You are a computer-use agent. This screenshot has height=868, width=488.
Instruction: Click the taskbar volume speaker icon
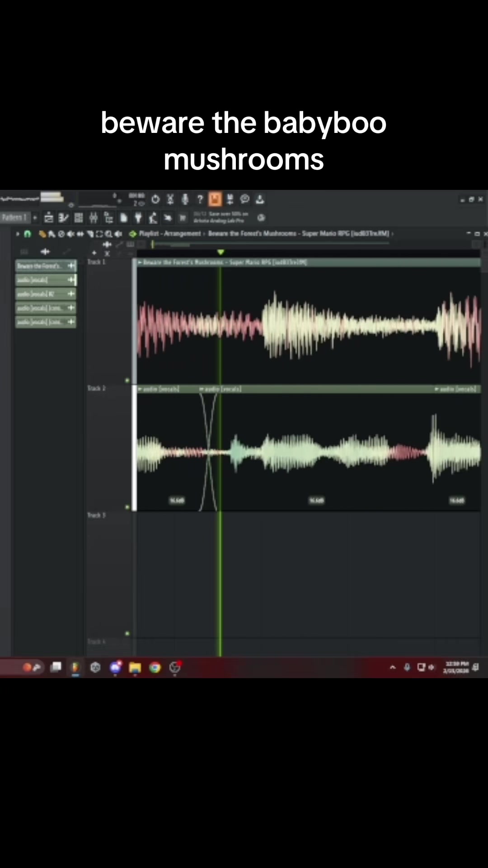432,667
